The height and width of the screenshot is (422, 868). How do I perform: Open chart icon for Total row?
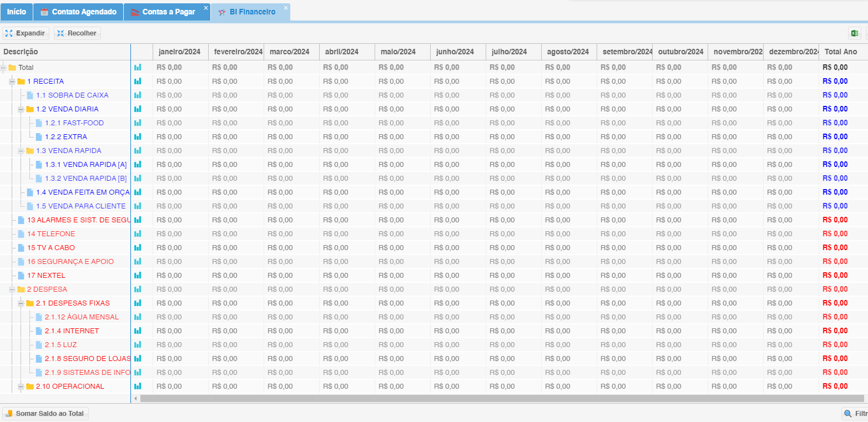pyautogui.click(x=138, y=67)
